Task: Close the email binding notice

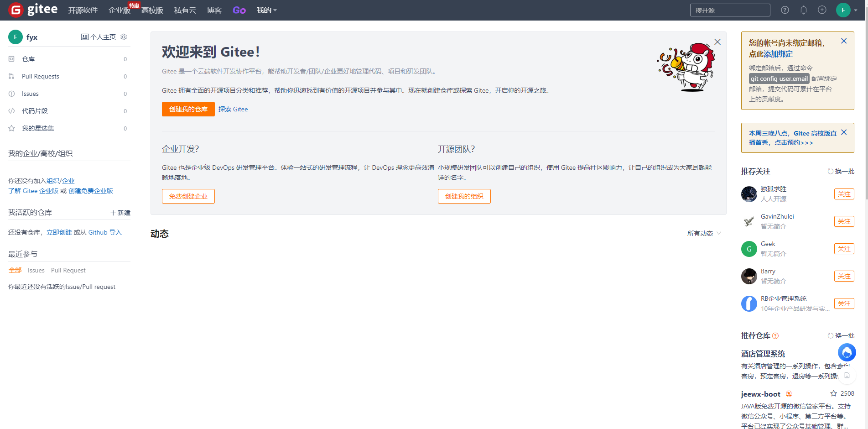Action: pyautogui.click(x=844, y=41)
